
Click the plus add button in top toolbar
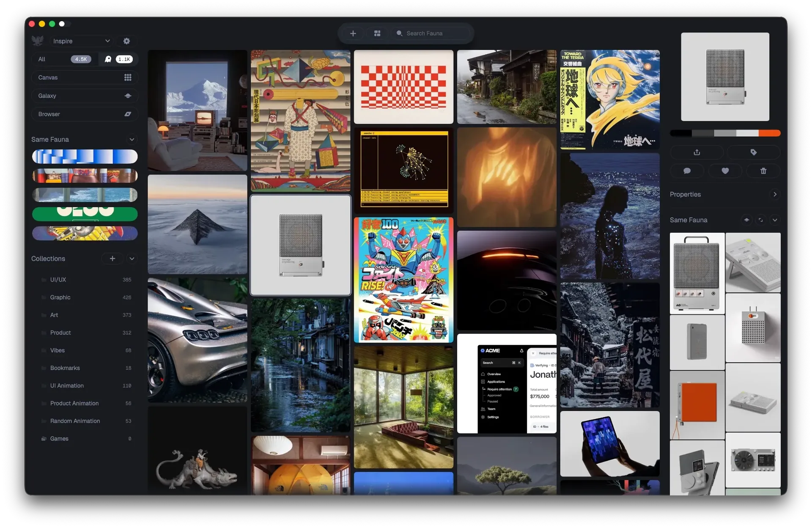point(353,33)
